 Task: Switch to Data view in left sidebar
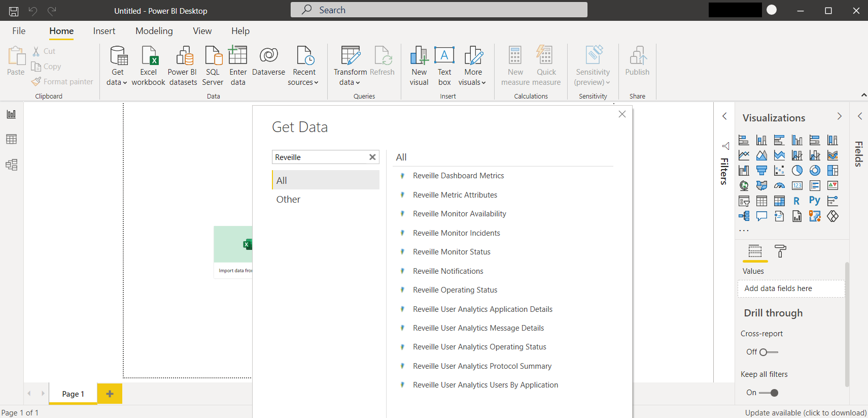[x=11, y=139]
